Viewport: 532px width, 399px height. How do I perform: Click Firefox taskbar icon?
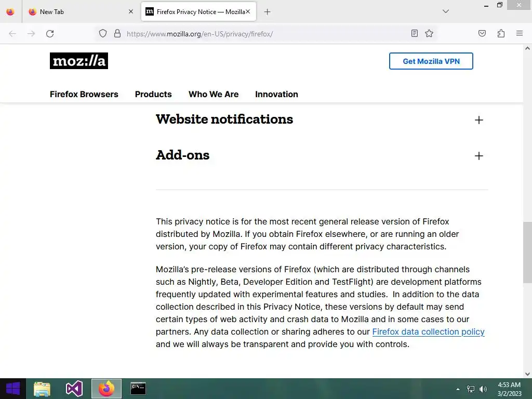[107, 389]
